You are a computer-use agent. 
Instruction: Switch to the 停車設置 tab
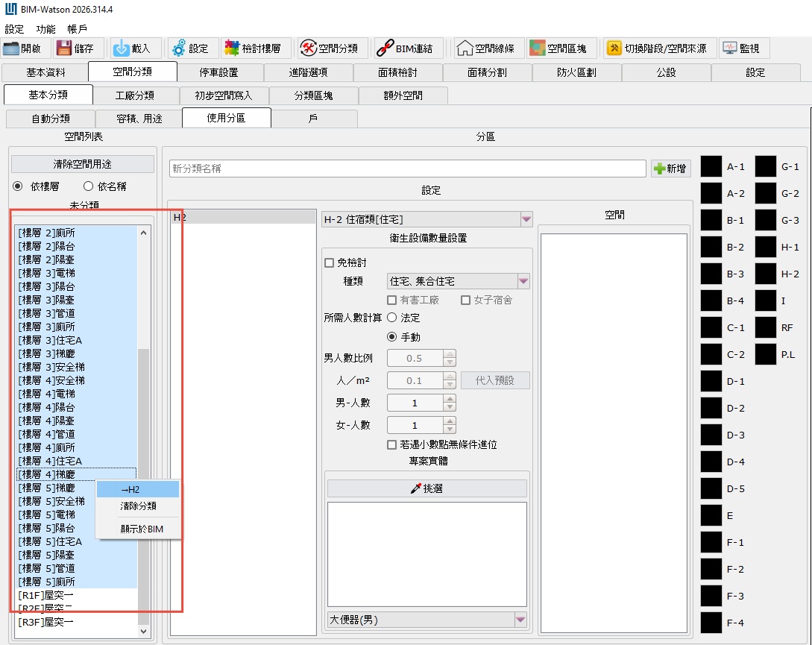(219, 72)
